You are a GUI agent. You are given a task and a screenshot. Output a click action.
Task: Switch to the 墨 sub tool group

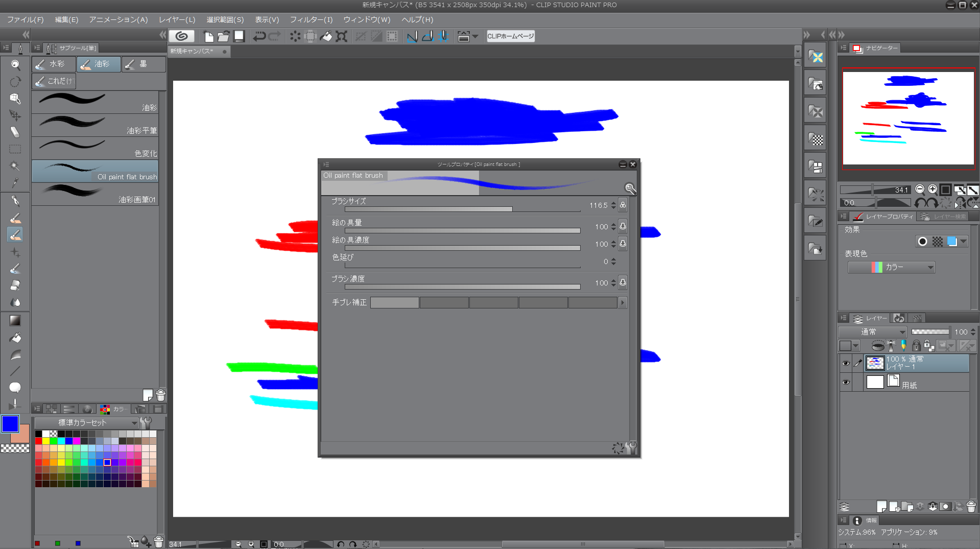(x=144, y=64)
